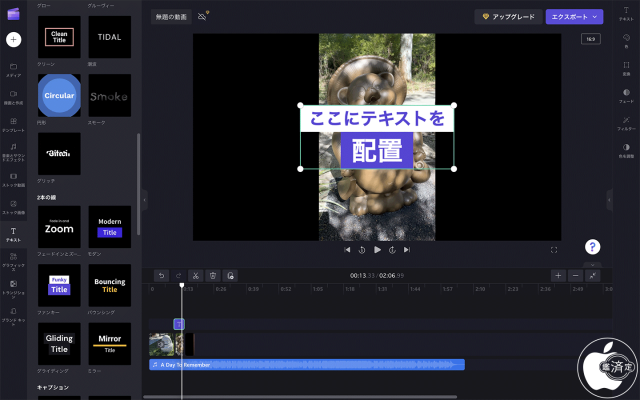Split the clip with scissors tool

point(196,276)
